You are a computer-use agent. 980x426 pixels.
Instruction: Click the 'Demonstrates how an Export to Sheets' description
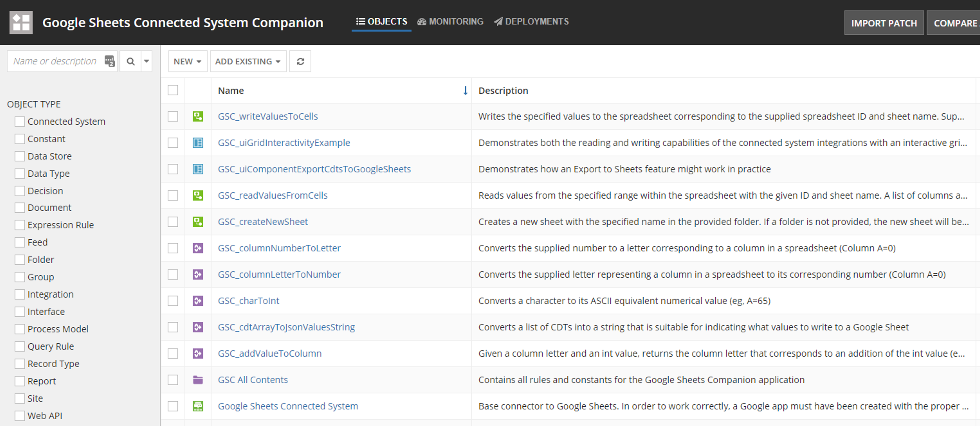click(624, 169)
